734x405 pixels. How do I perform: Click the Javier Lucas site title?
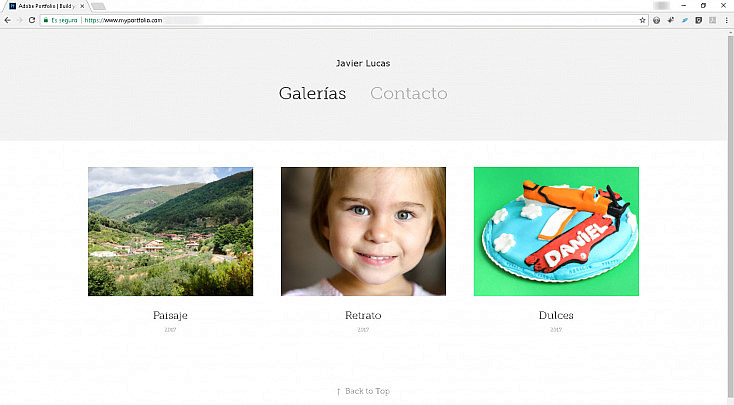[363, 63]
